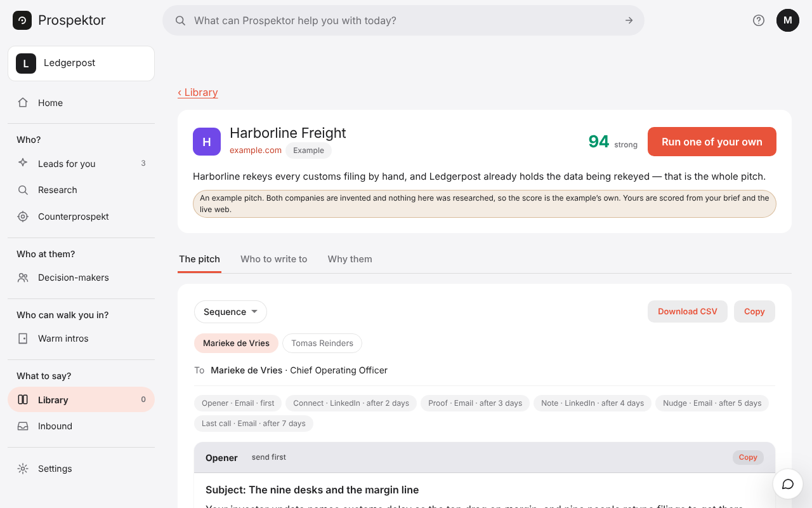The image size is (812, 508).
Task: Switch to The pitch tab
Action: (x=199, y=259)
